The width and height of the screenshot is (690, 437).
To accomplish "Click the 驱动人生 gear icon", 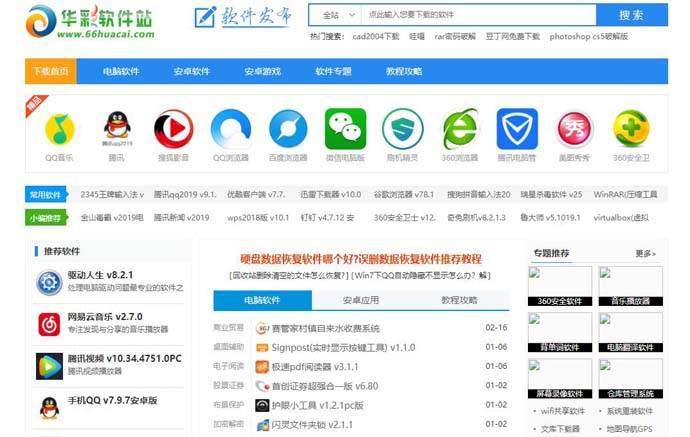I will click(x=49, y=283).
